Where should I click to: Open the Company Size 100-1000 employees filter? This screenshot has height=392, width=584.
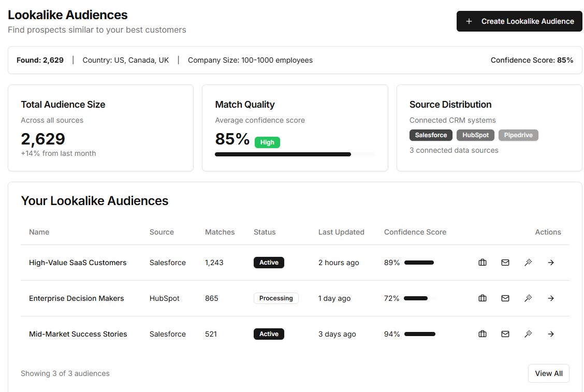251,60
